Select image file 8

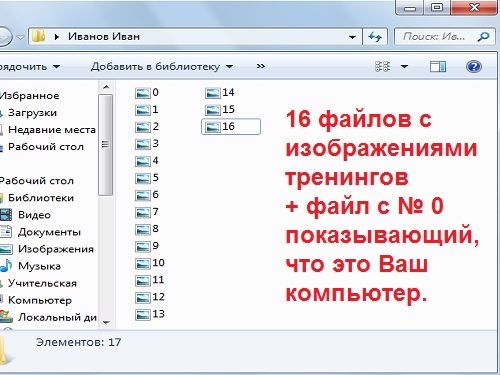(x=147, y=229)
